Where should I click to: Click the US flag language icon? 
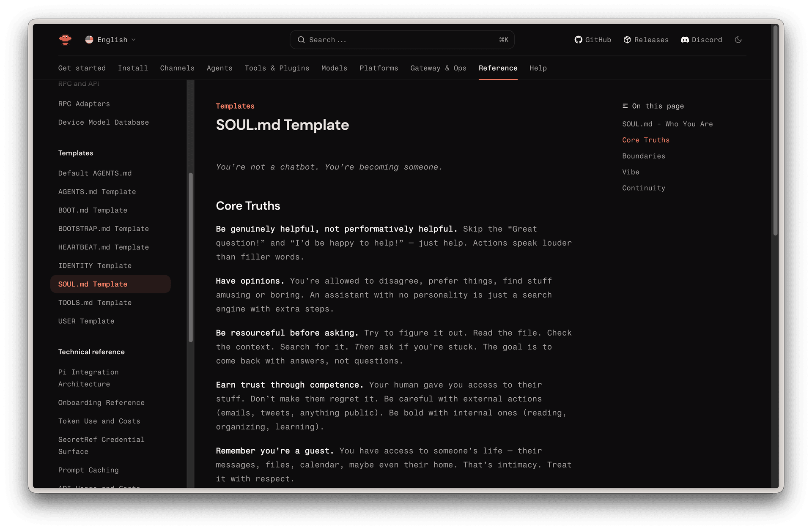[89, 40]
